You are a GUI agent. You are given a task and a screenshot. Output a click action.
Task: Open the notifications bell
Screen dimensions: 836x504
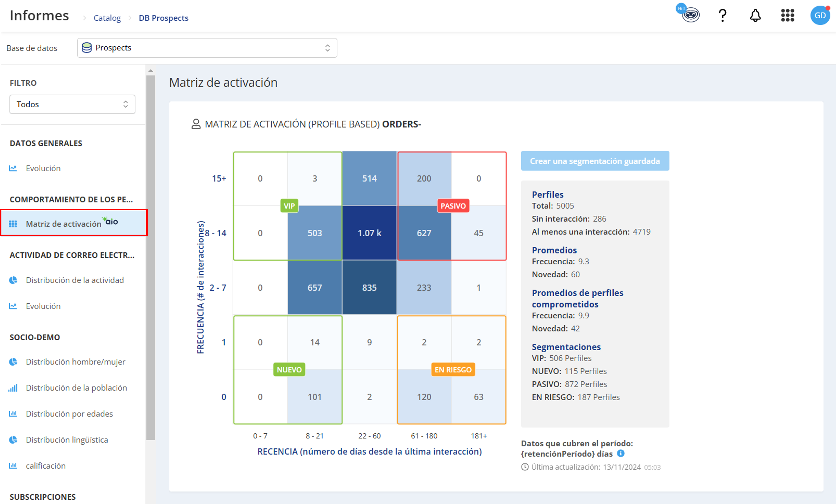point(755,16)
